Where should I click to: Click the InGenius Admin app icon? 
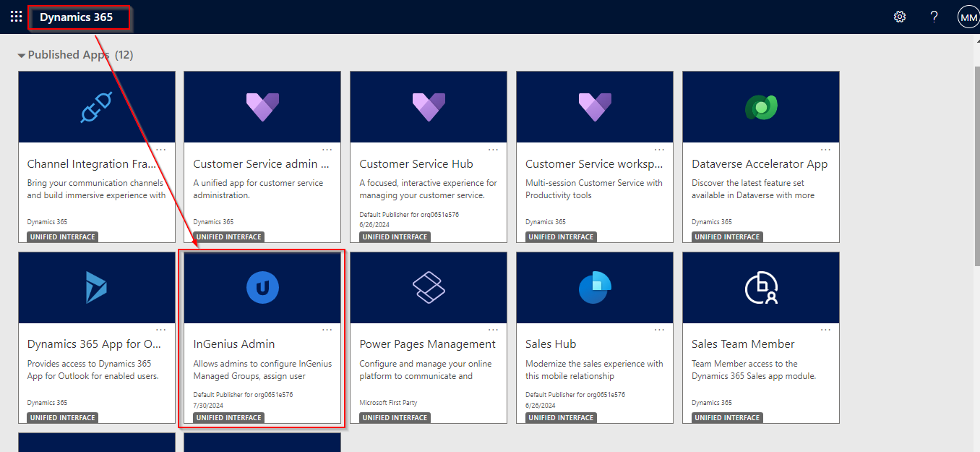(262, 288)
